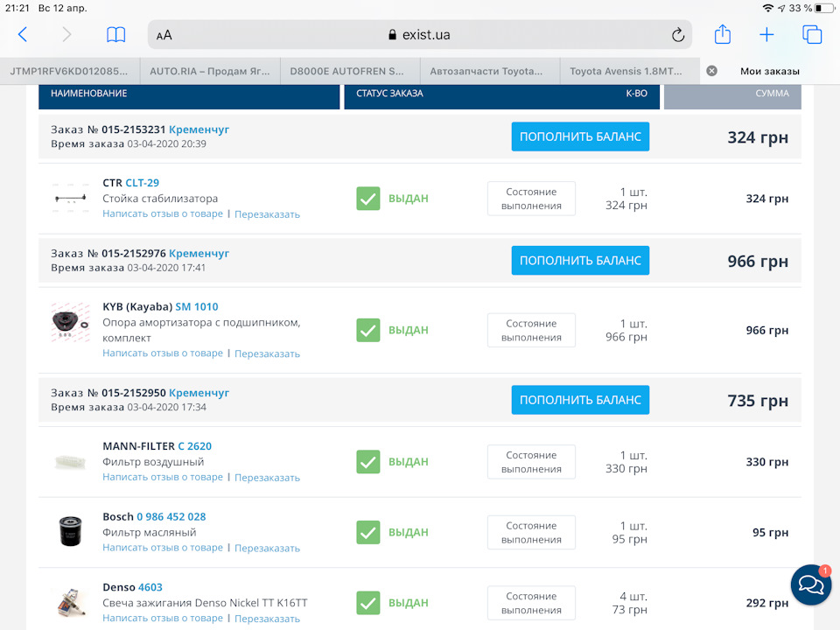Write a review for CTR CLT-29

(163, 213)
